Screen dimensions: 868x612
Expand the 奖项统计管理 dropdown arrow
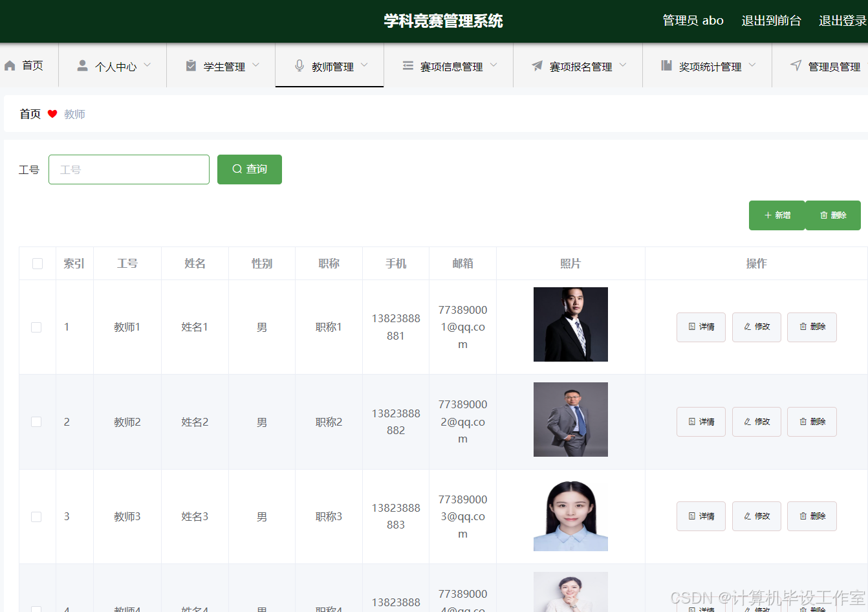pyautogui.click(x=752, y=65)
